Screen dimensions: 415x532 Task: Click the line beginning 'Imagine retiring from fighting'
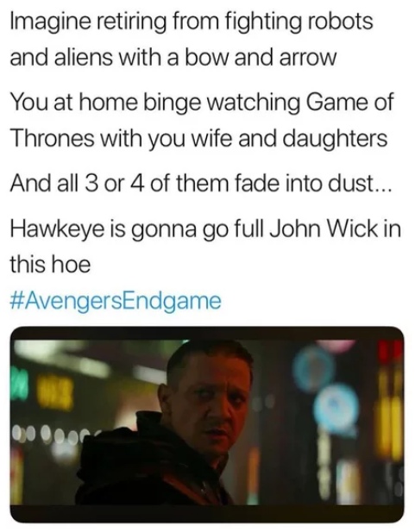click(x=192, y=22)
